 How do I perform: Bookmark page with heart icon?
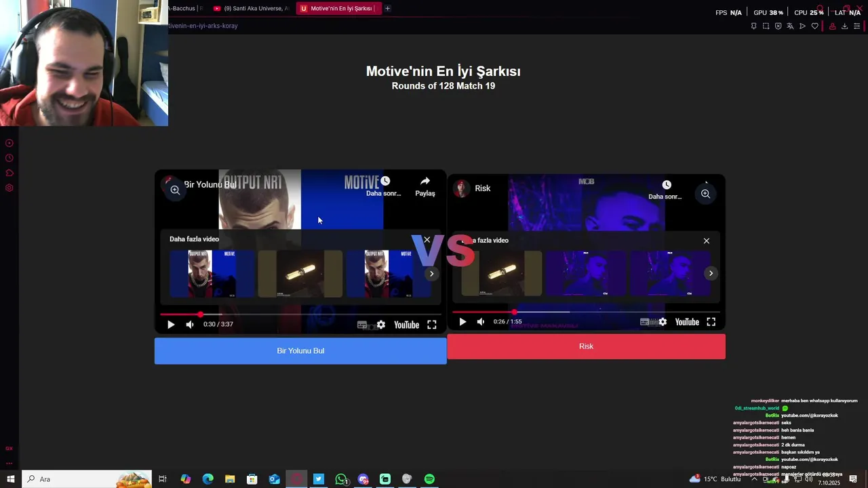click(x=814, y=26)
